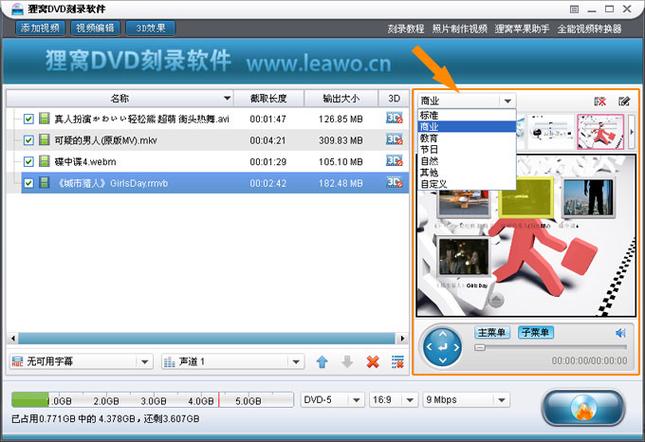Viewport: 645px width, 442px height.
Task: Click the scrollbar left arrow in video list
Action: 13,338
